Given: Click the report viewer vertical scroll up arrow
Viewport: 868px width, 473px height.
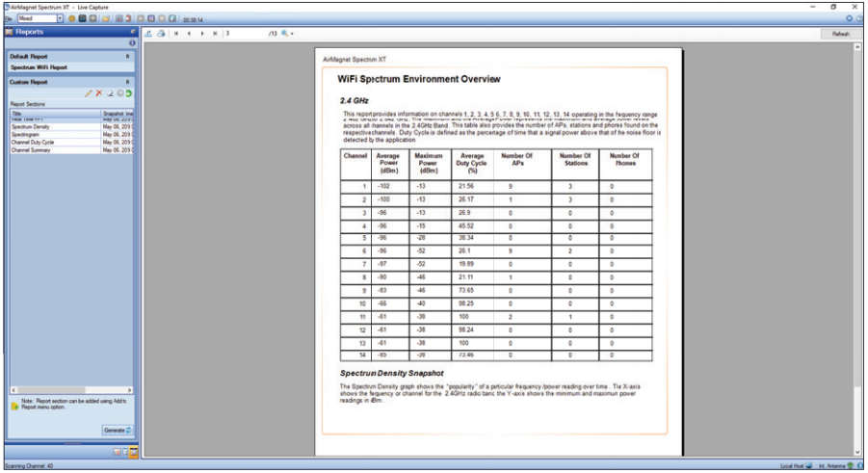Looking at the screenshot, I should pyautogui.click(x=857, y=47).
